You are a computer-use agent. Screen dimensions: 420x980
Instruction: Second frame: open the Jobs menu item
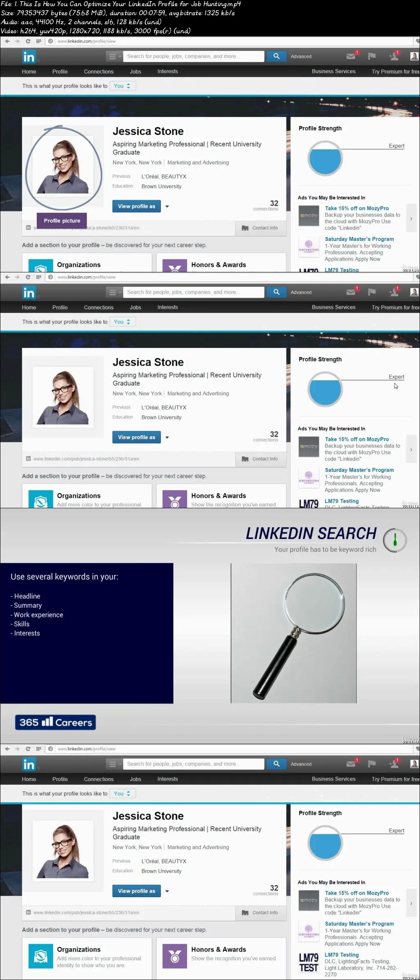click(x=135, y=307)
